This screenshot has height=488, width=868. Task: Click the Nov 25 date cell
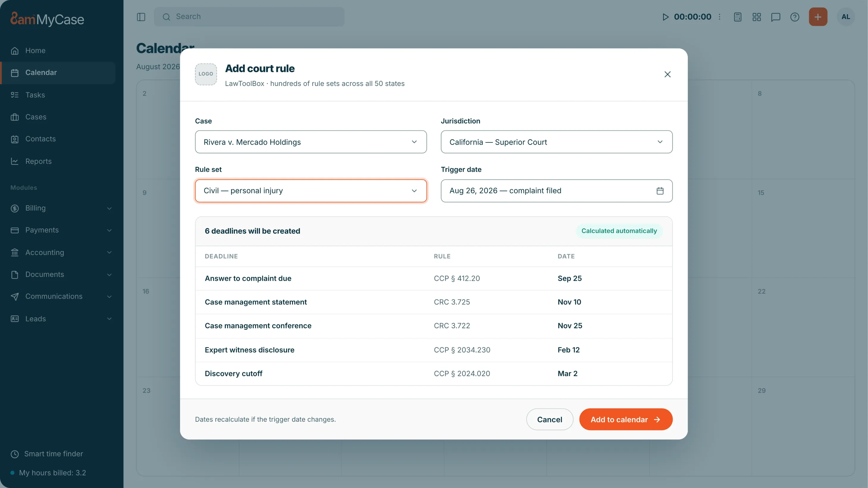570,326
